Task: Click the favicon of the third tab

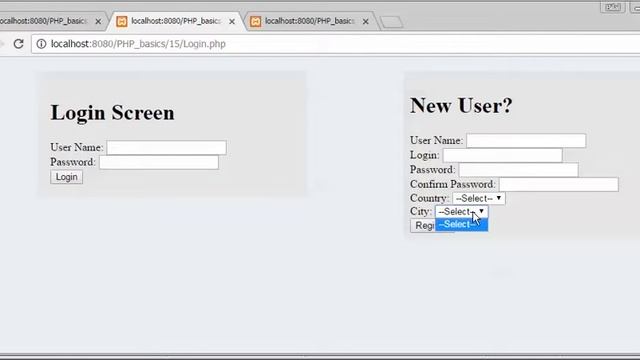Action: 256,21
